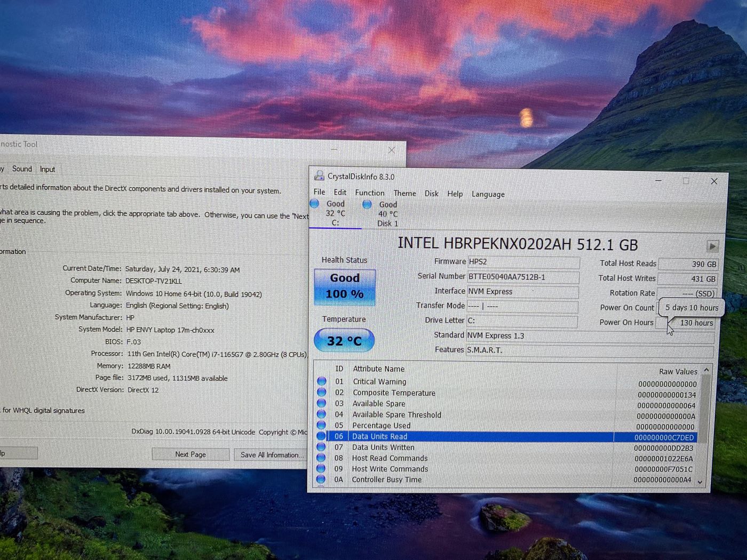The height and width of the screenshot is (560, 747).
Task: Click the Standard field NVM Express 1.3
Action: pos(590,336)
